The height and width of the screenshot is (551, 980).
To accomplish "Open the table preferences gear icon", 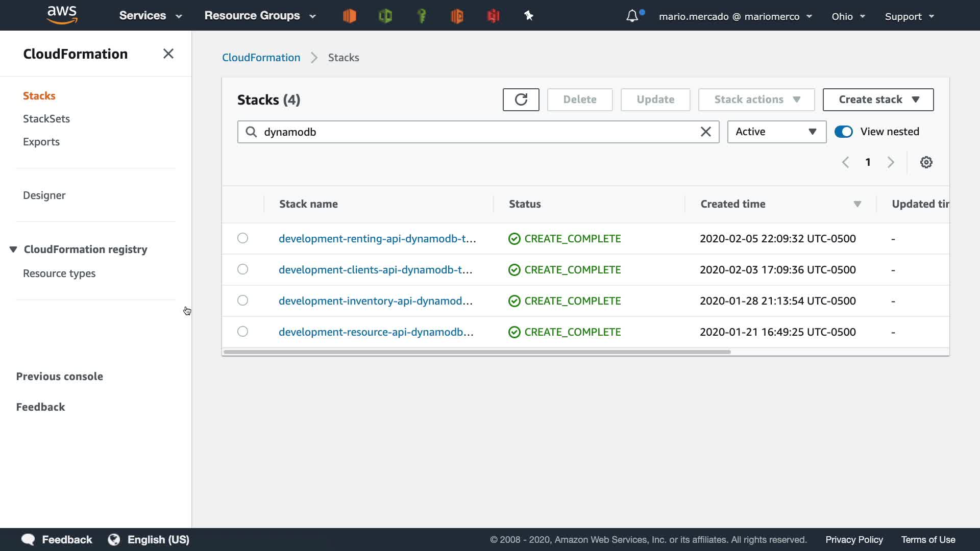I will point(926,162).
